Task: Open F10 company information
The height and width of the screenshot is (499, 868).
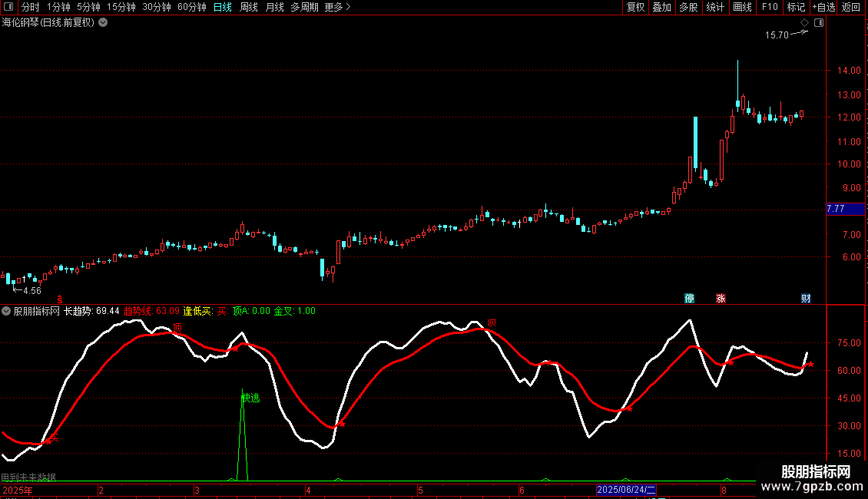Action: [770, 7]
